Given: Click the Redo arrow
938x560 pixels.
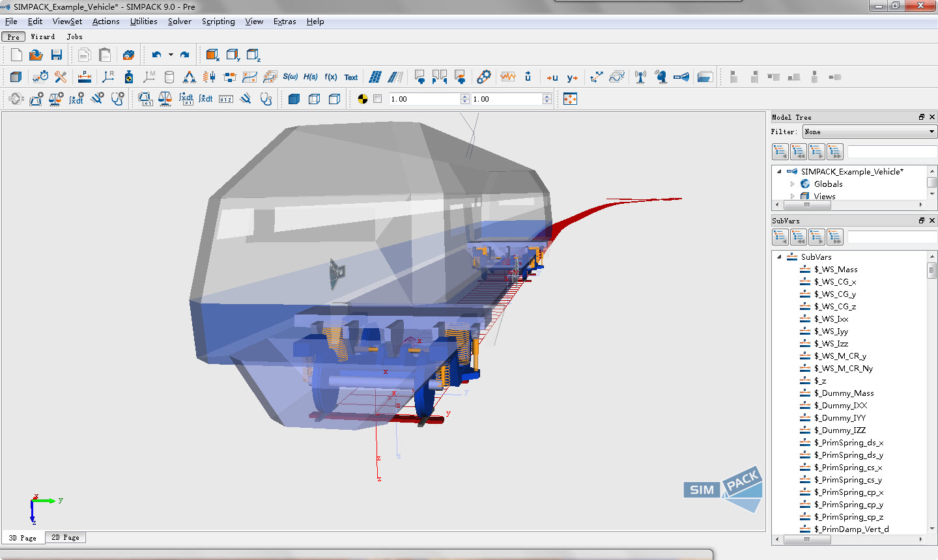Looking at the screenshot, I should point(185,55).
